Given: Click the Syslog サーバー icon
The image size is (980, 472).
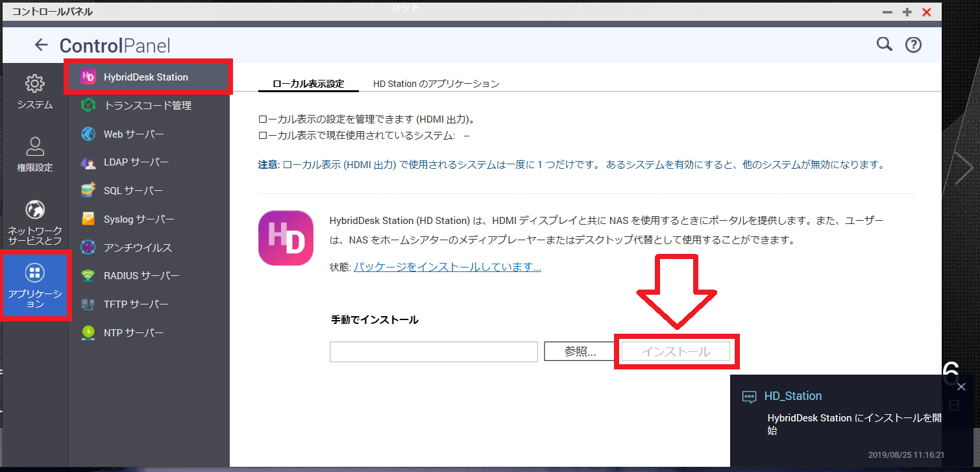Looking at the screenshot, I should [x=88, y=219].
